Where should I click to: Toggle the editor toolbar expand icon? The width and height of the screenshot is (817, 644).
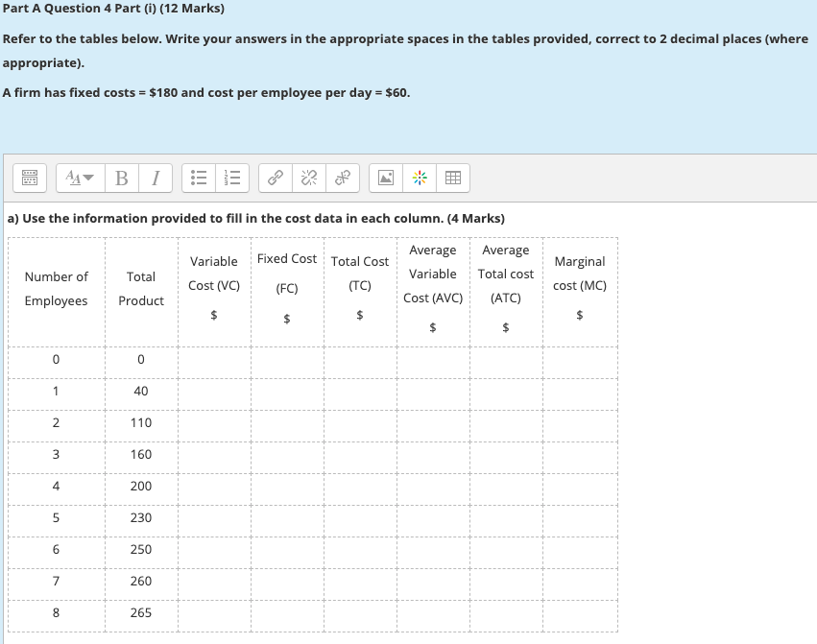(30, 179)
